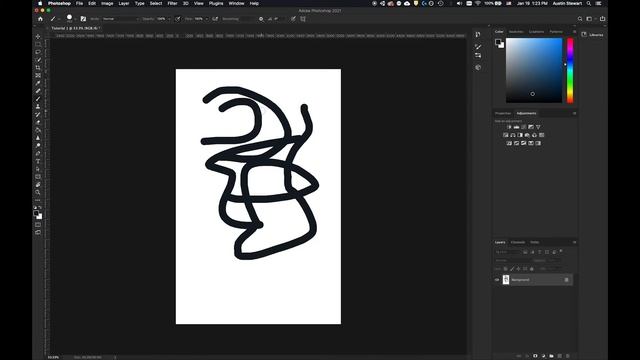The height and width of the screenshot is (360, 640).
Task: Select the Crop tool
Action: click(x=38, y=68)
